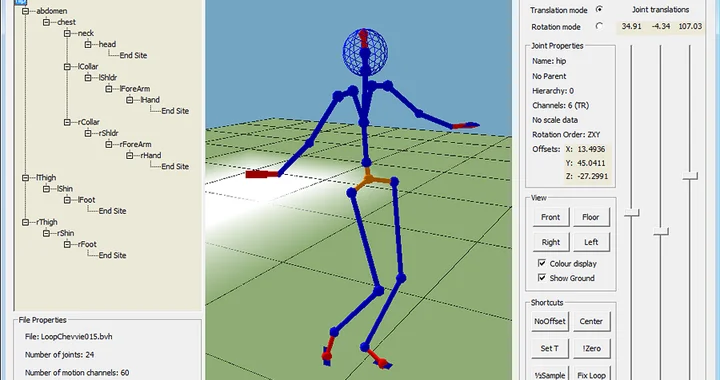
Task: Collapse the lShldr node expander
Action: tap(88, 78)
